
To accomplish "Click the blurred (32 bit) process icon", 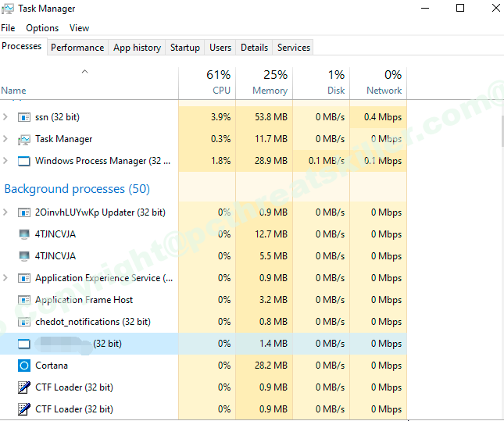I will (24, 344).
